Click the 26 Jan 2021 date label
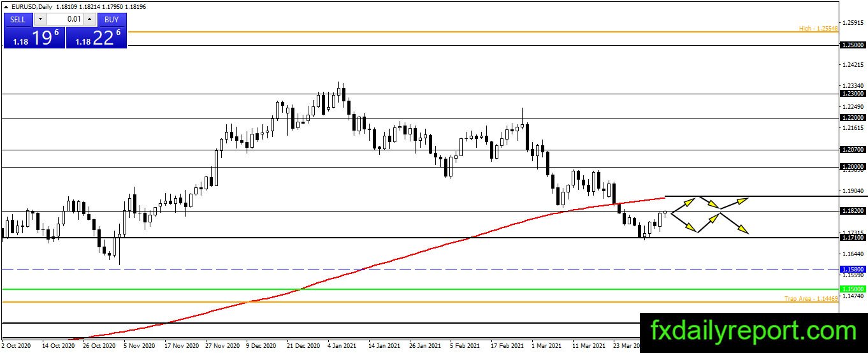The width and height of the screenshot is (868, 353). pyautogui.click(x=425, y=346)
